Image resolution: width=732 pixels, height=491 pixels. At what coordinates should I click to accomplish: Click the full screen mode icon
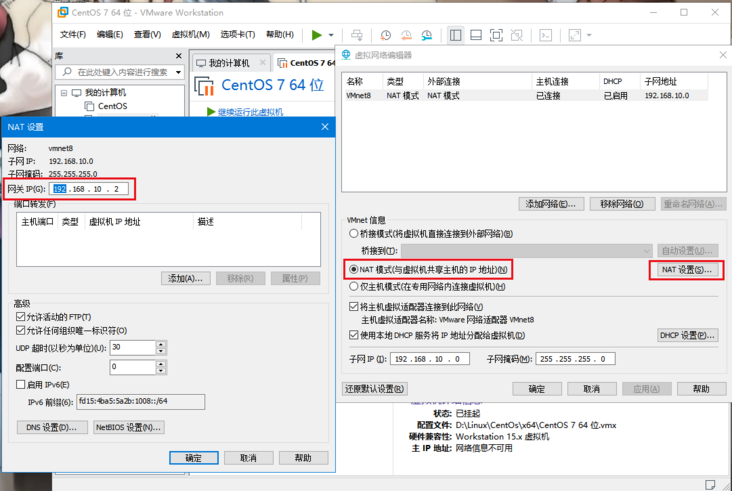[496, 35]
